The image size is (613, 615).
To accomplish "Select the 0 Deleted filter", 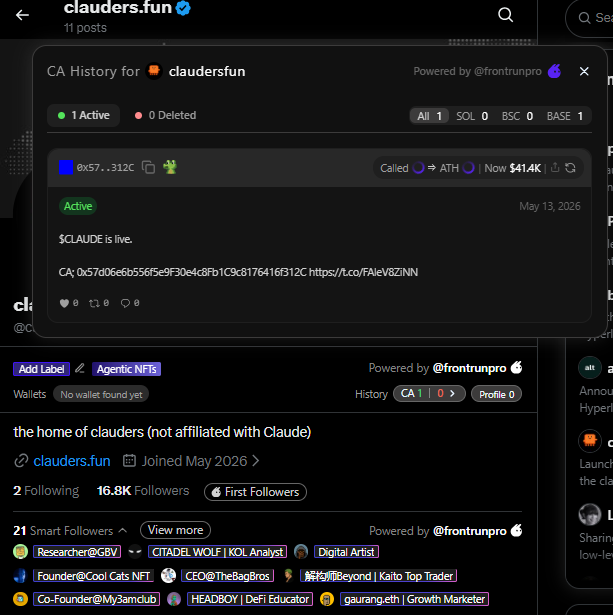I will (x=165, y=115).
